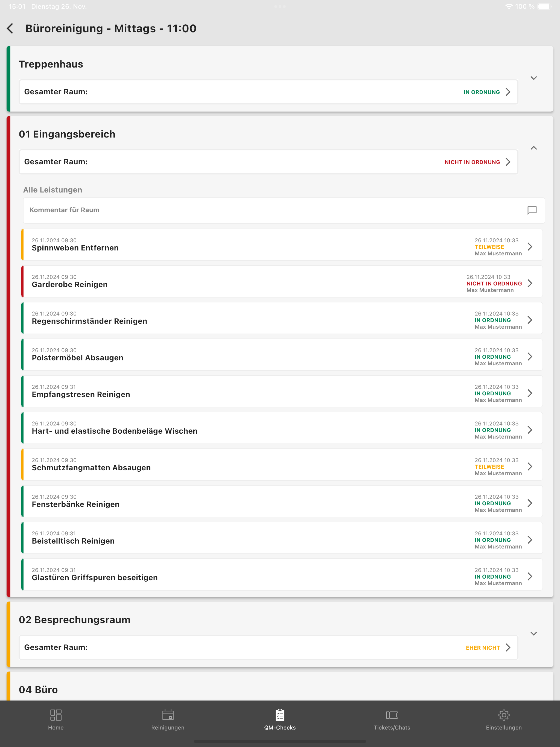This screenshot has width=560, height=747.
Task: Open the Home tab icon
Action: 56,715
